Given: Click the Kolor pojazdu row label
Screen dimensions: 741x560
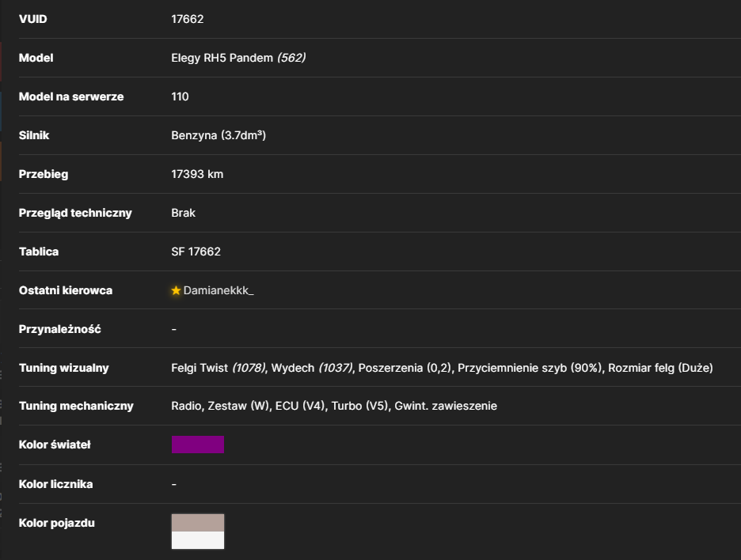Looking at the screenshot, I should coord(57,523).
